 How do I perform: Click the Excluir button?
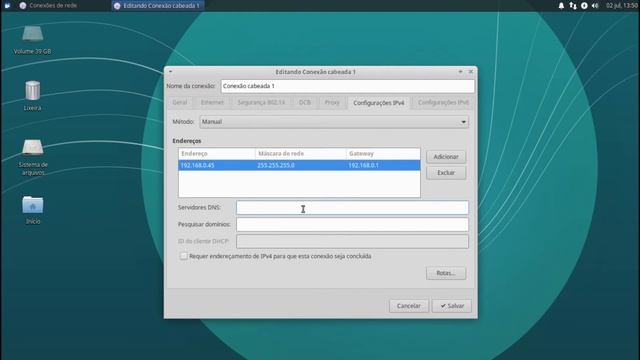[446, 173]
